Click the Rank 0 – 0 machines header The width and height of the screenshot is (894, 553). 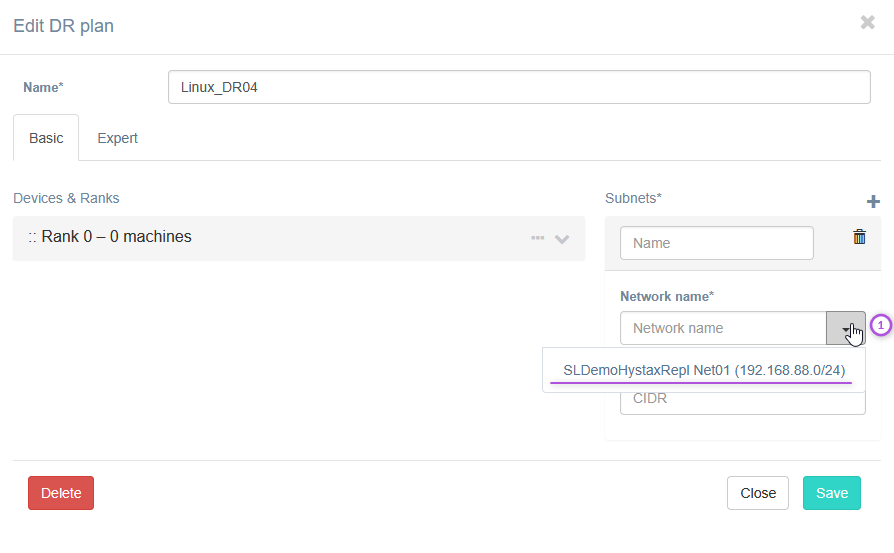[116, 237]
